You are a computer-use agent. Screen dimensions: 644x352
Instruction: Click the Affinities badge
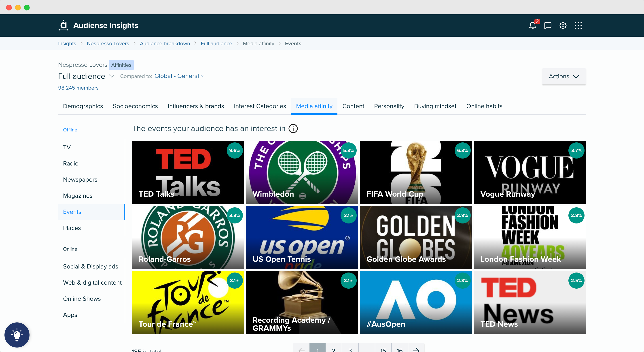(x=121, y=65)
